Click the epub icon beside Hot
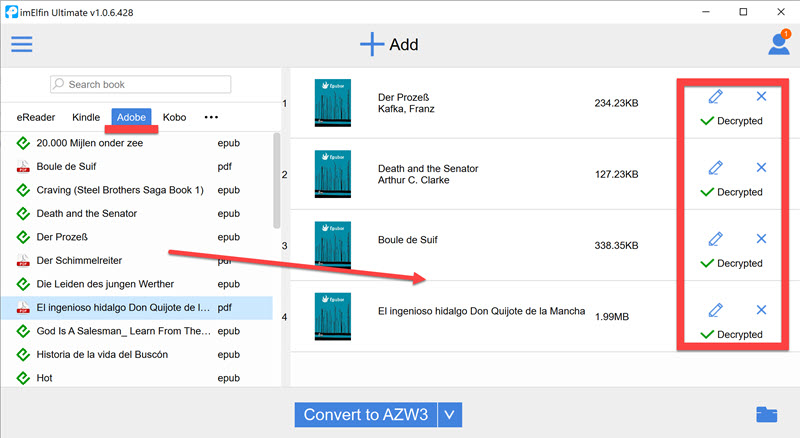The image size is (800, 438). pyautogui.click(x=23, y=378)
